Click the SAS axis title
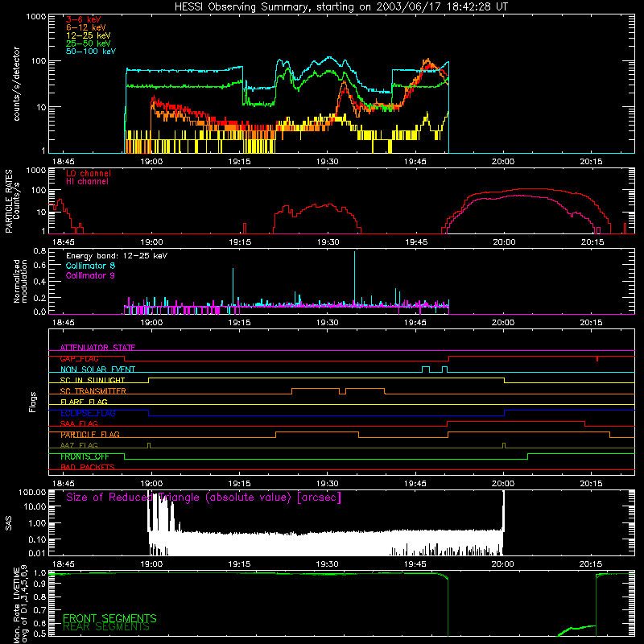This screenshot has height=644, width=644. coord(9,523)
